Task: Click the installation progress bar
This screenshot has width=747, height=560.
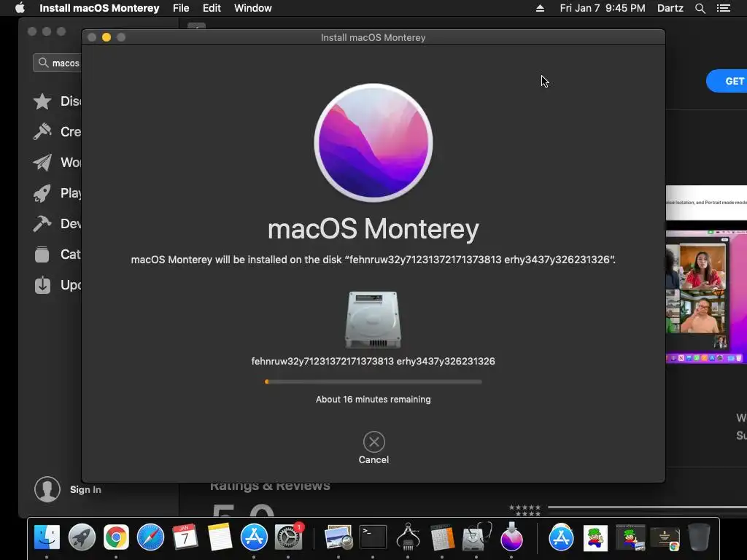Action: click(373, 381)
